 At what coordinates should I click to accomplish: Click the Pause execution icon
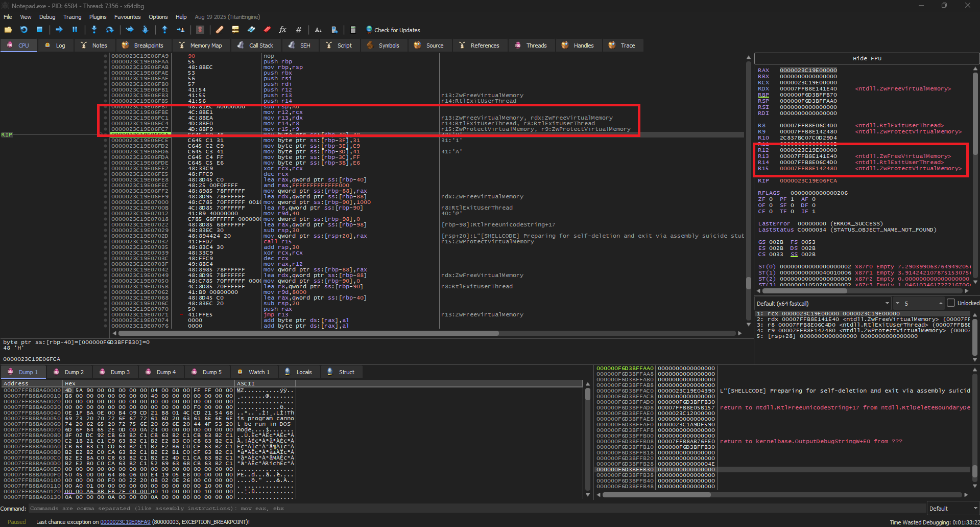[75, 30]
